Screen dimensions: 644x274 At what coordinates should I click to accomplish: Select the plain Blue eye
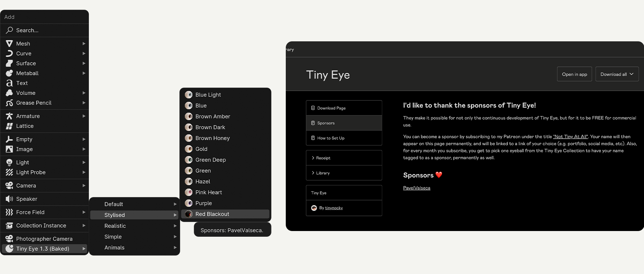pyautogui.click(x=225, y=105)
